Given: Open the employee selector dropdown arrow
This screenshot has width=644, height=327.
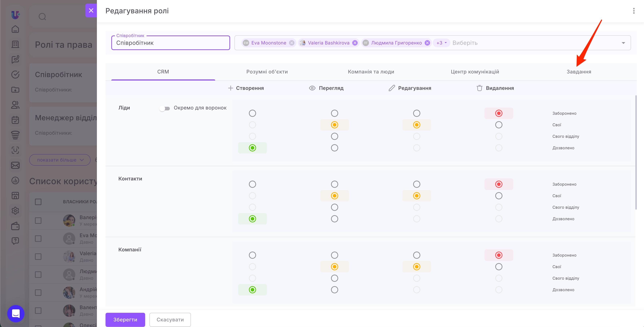Looking at the screenshot, I should pyautogui.click(x=623, y=43).
